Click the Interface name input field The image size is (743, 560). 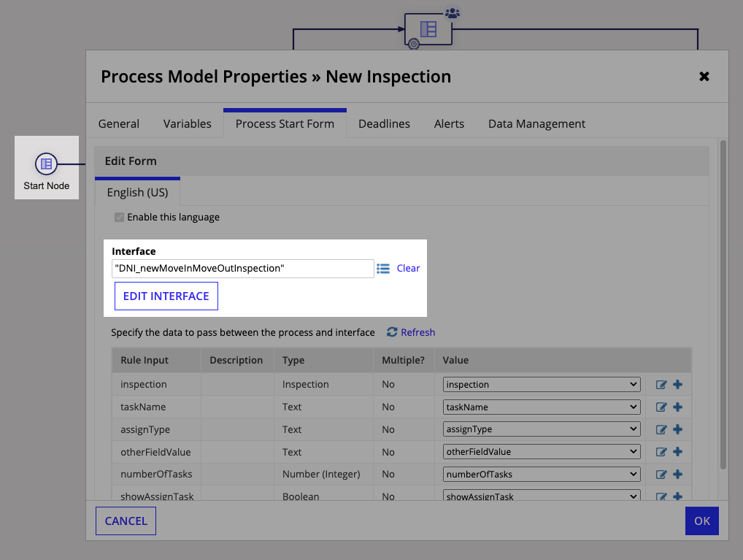click(242, 269)
